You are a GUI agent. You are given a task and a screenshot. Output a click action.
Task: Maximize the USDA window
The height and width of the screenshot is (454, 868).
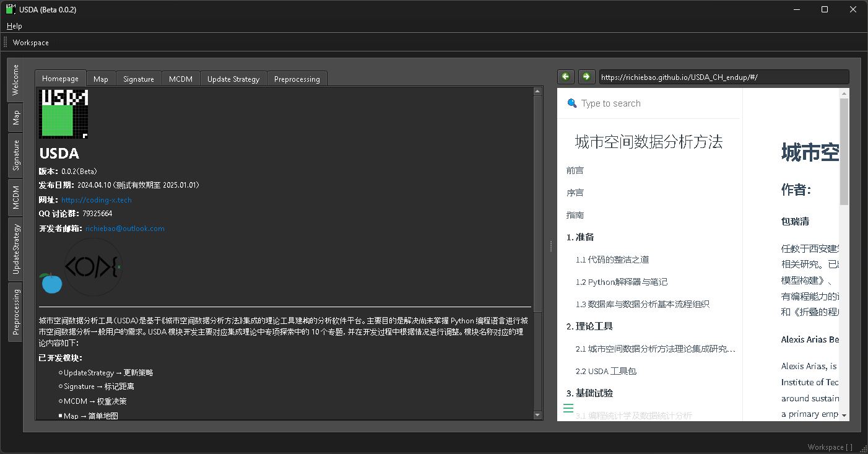(x=825, y=9)
